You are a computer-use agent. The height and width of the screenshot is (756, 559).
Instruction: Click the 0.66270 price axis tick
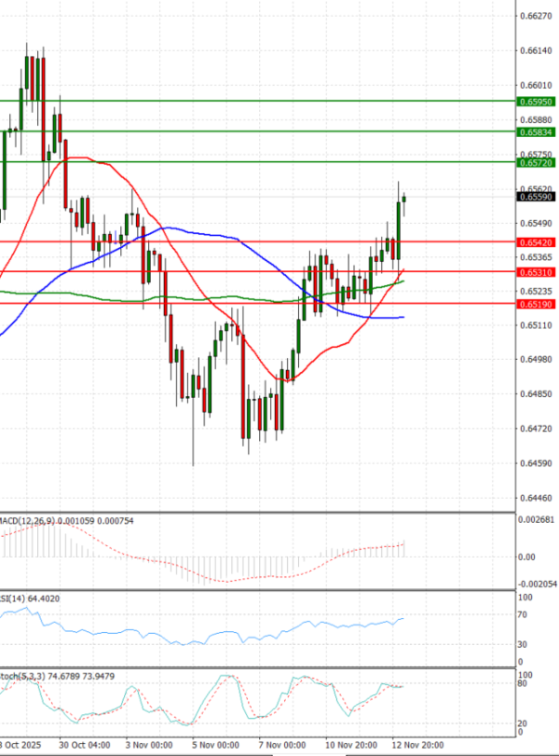(535, 17)
